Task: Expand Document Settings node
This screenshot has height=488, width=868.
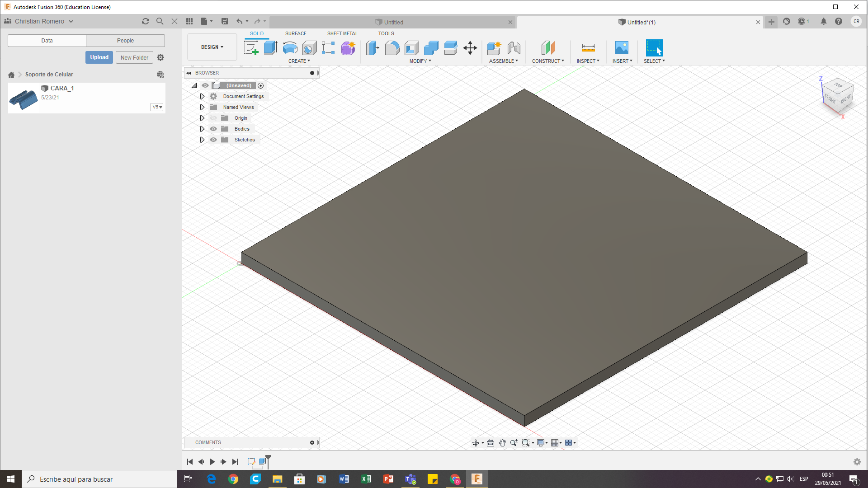Action: [x=202, y=96]
